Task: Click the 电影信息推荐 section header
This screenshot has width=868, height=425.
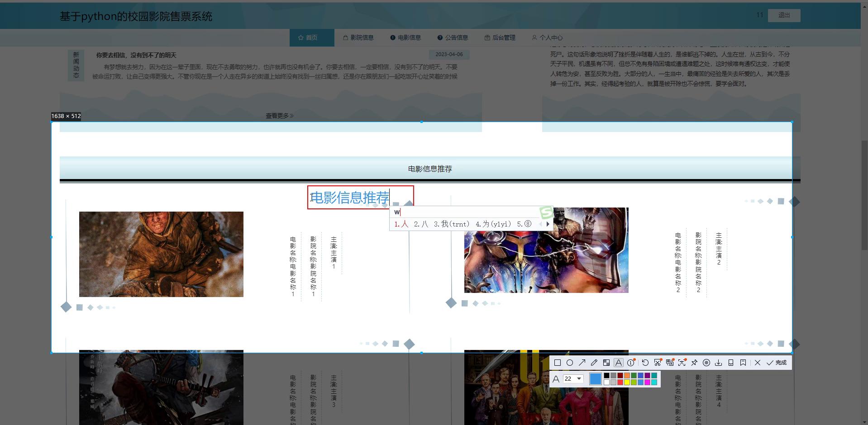Action: pos(430,169)
